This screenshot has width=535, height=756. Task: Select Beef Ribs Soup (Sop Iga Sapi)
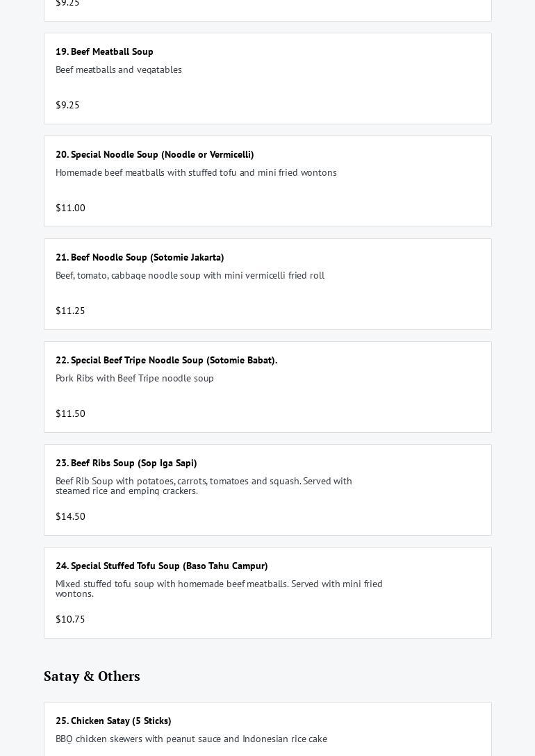point(126,463)
